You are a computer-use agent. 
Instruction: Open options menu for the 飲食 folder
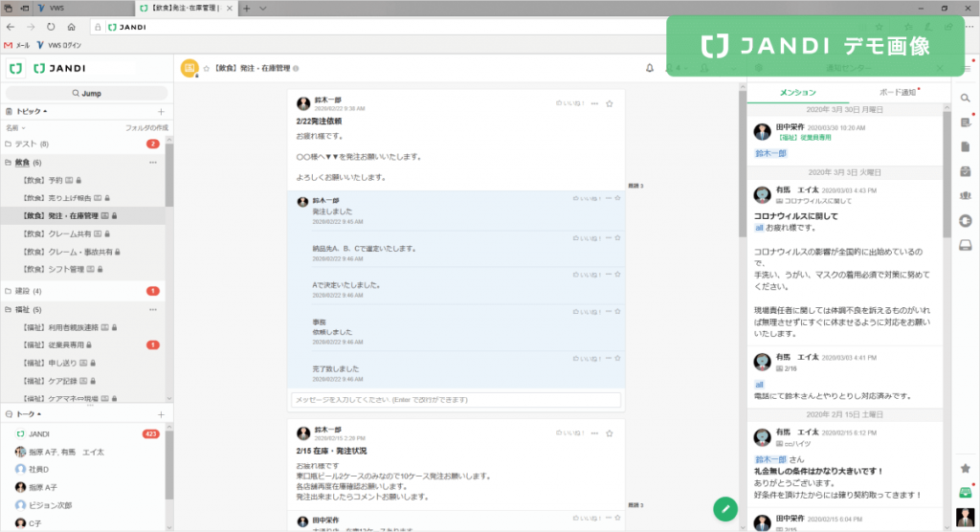[x=153, y=163]
